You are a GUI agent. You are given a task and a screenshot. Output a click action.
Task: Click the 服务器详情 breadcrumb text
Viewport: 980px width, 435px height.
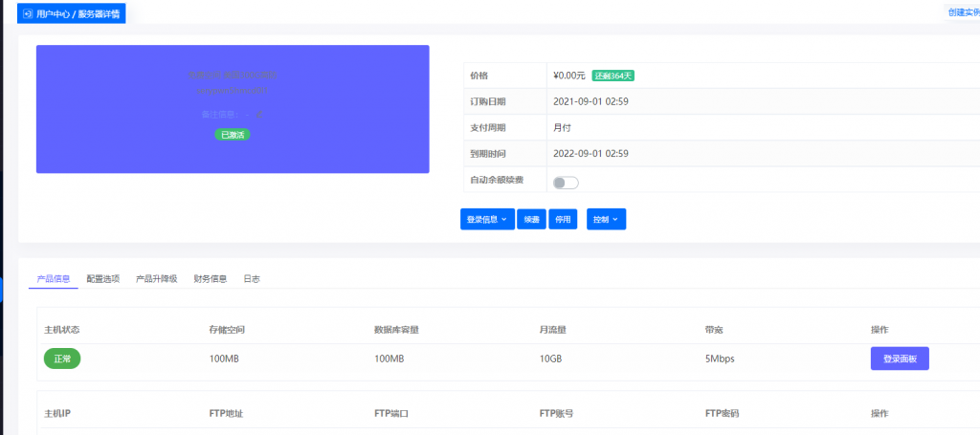[x=99, y=14]
